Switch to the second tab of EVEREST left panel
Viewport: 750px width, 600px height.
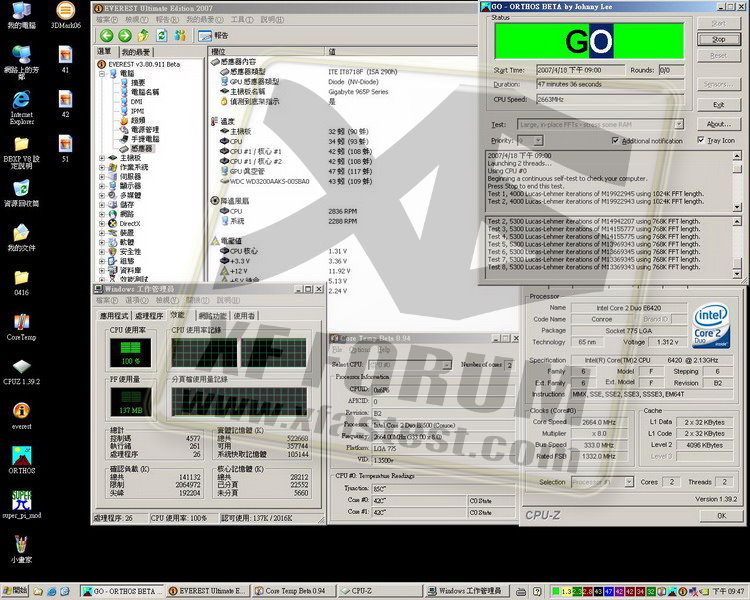coord(136,52)
